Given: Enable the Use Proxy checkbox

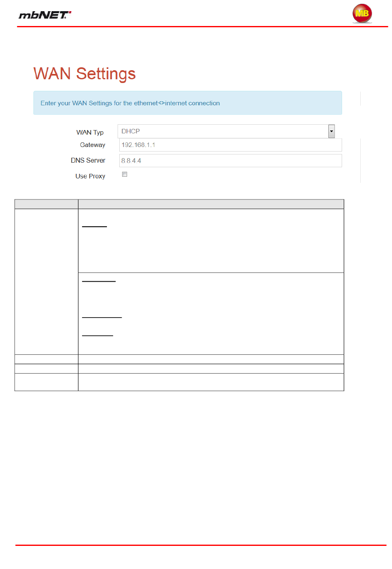Looking at the screenshot, I should point(125,174).
